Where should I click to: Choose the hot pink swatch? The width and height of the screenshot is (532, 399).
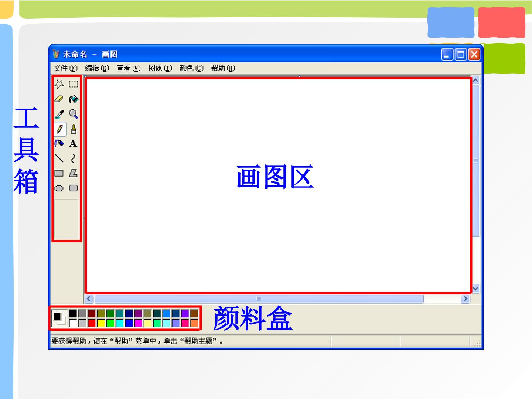[185, 323]
